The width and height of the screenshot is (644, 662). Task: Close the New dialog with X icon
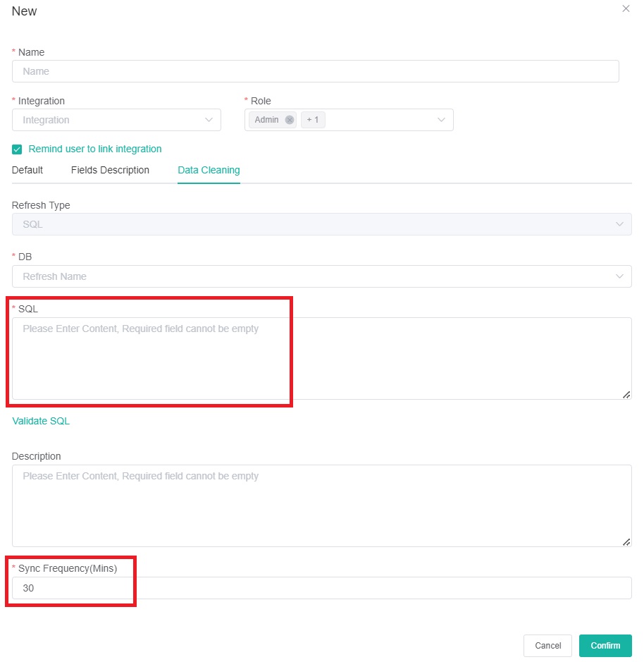coord(626,9)
